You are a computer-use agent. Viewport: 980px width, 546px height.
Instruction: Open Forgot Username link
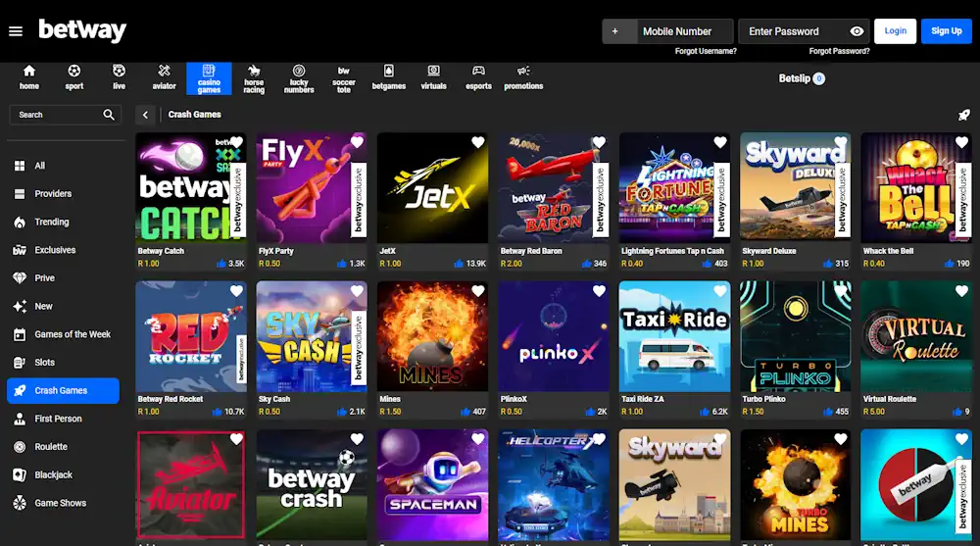(706, 51)
